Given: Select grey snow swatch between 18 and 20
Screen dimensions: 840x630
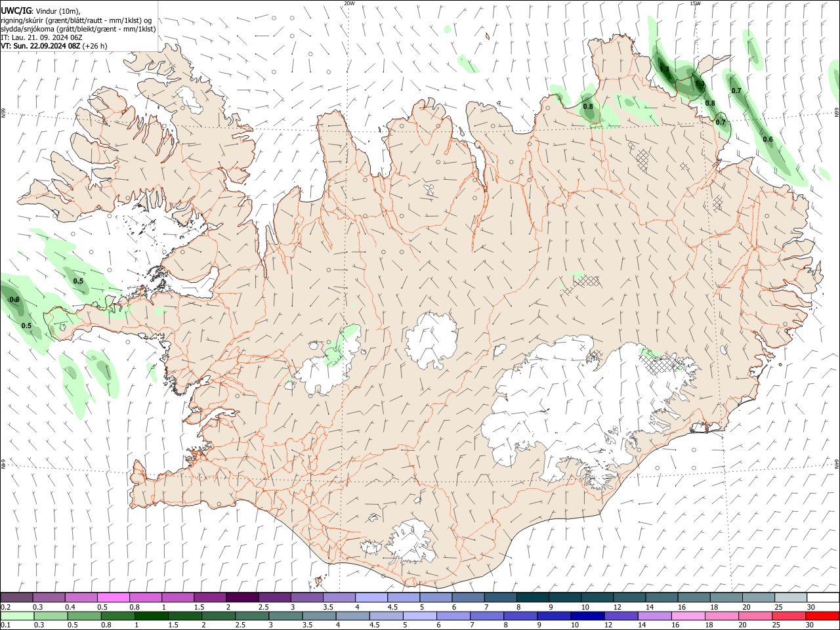Looking at the screenshot, I should pos(726,598).
